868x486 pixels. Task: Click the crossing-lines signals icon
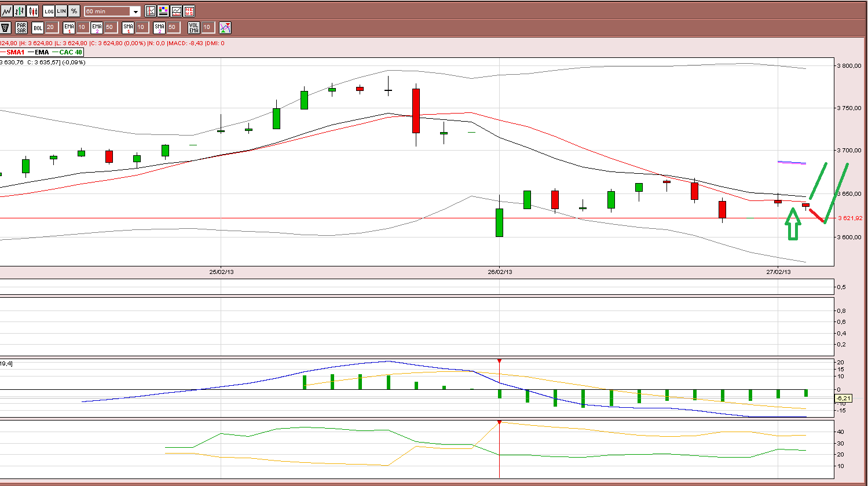click(225, 27)
